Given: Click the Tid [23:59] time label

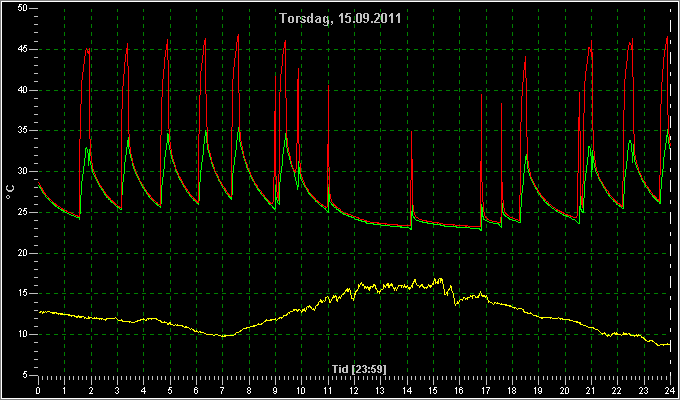Looking at the screenshot, I should [x=359, y=369].
